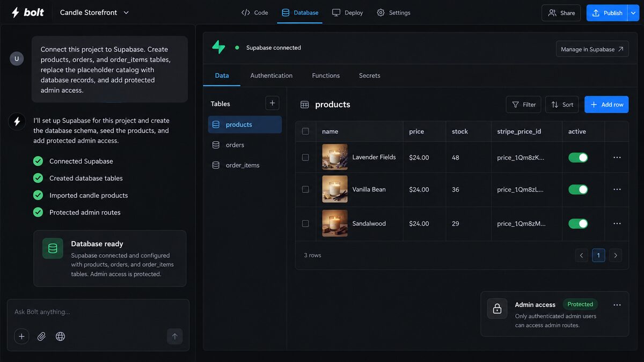Expand the Publish options arrow
Image resolution: width=644 pixels, height=362 pixels.
(633, 13)
